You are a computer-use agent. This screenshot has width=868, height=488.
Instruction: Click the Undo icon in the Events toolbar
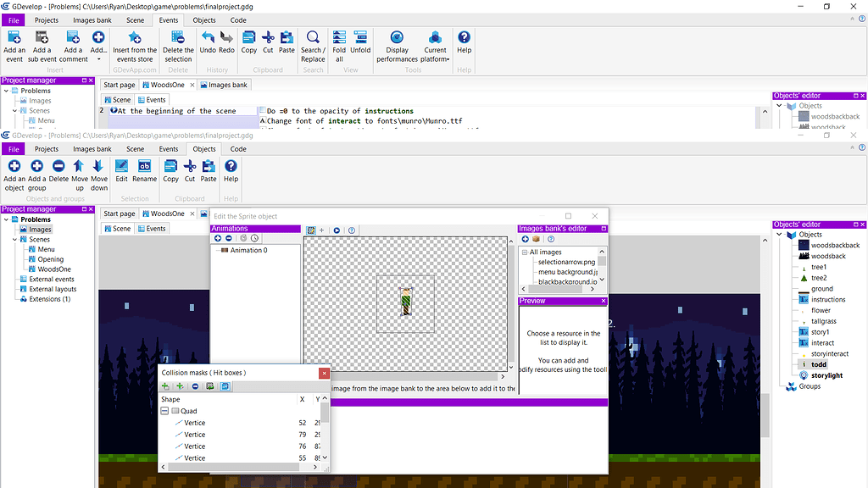coord(209,38)
